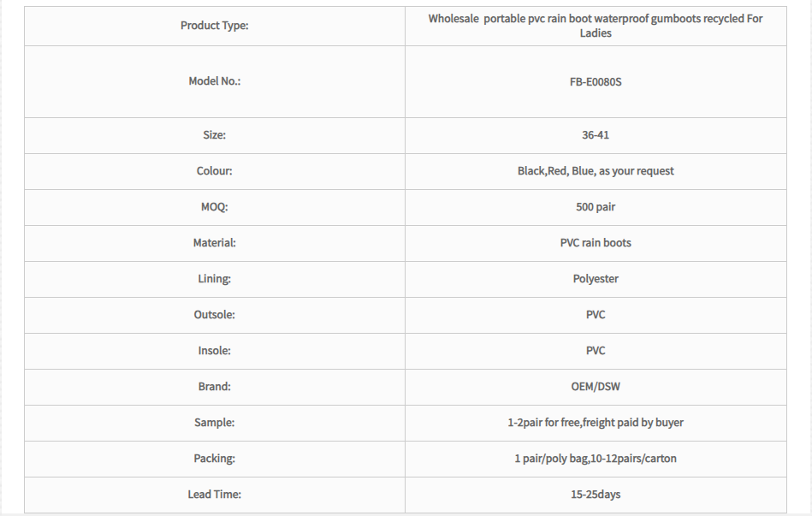Viewport: 812px width, 516px height.
Task: Click the MOQ label cell
Action: [214, 207]
